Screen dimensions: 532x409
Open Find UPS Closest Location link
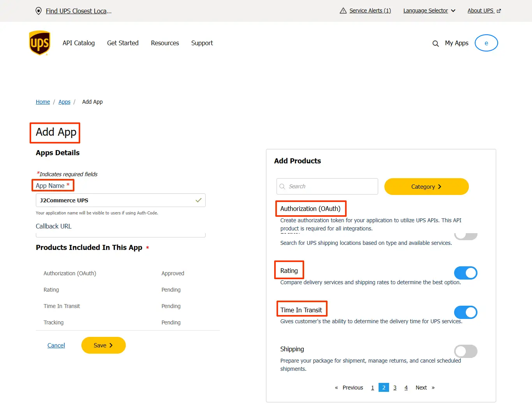[79, 11]
